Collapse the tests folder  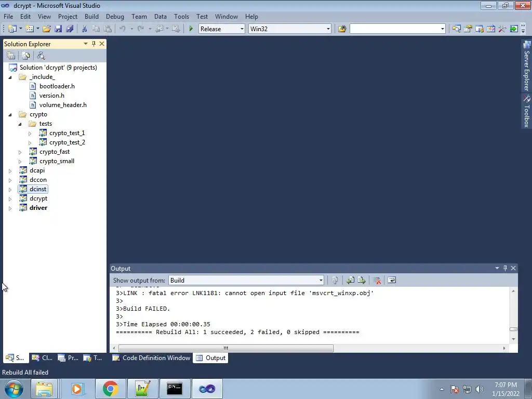[x=20, y=124]
